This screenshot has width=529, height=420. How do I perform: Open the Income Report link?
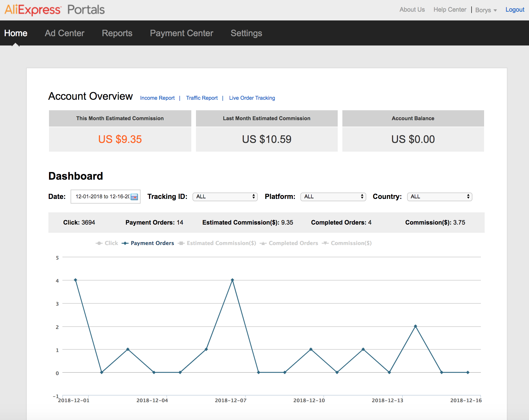157,98
